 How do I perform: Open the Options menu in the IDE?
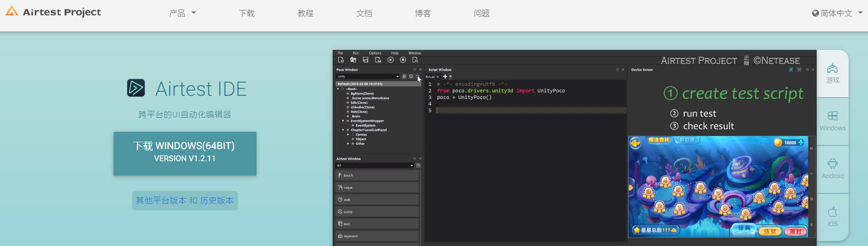point(375,53)
